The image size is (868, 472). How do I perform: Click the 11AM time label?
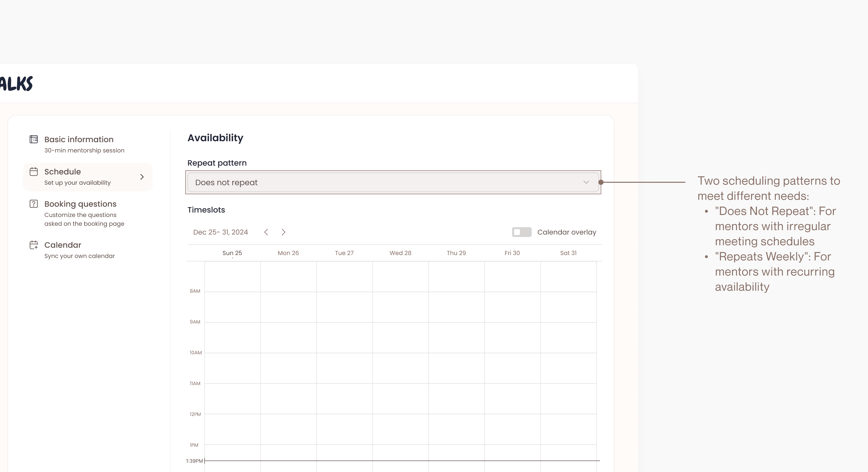[195, 383]
